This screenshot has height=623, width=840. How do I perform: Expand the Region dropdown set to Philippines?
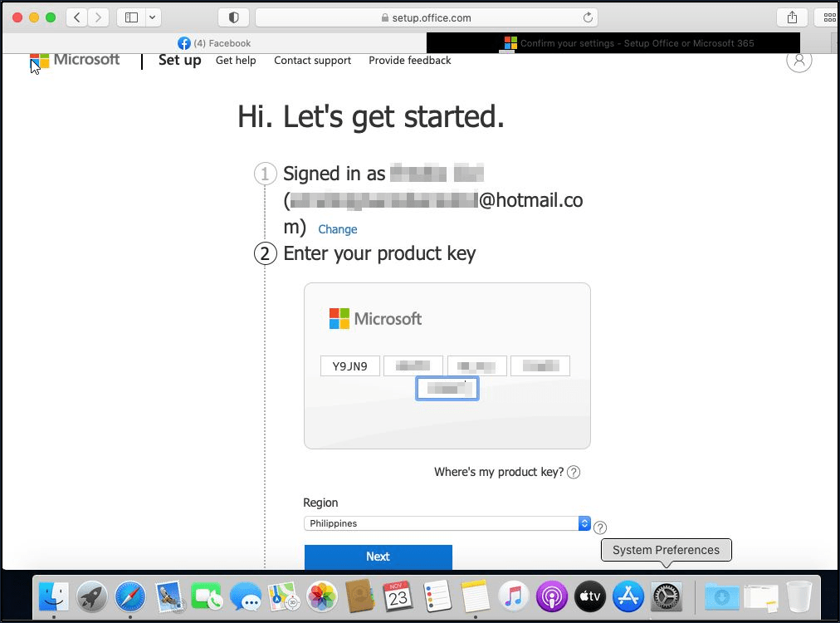447,523
